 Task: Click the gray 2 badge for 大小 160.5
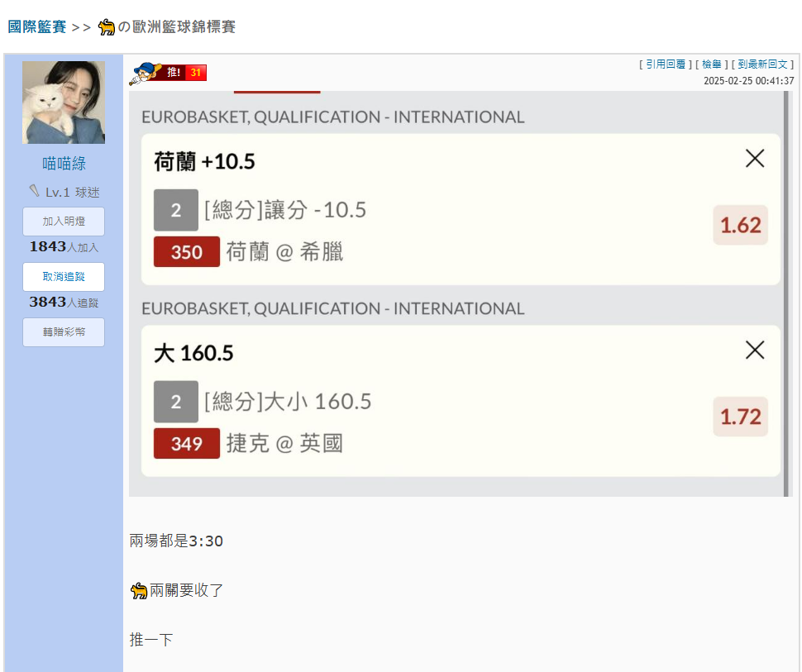[176, 402]
